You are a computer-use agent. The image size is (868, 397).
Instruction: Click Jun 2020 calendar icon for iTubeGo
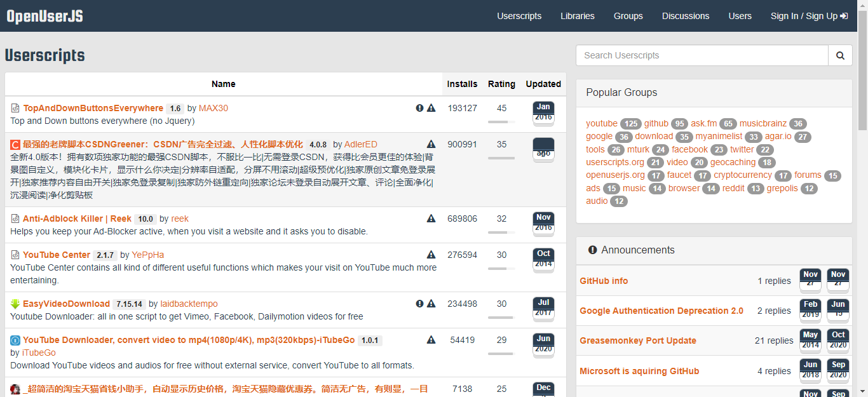[x=543, y=346]
